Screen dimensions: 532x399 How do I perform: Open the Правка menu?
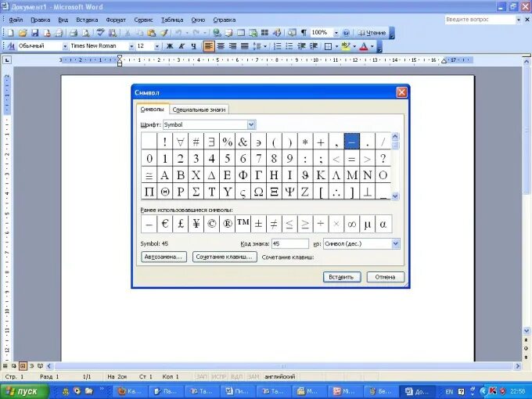point(41,20)
